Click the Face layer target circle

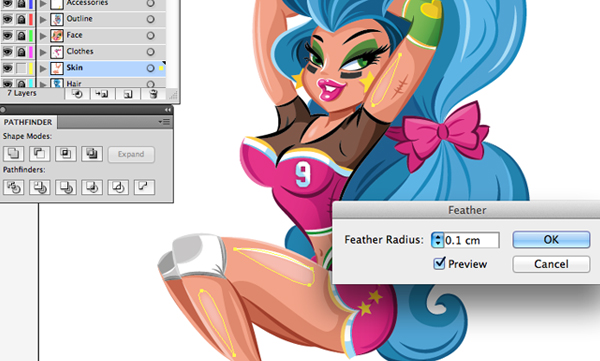(x=150, y=36)
